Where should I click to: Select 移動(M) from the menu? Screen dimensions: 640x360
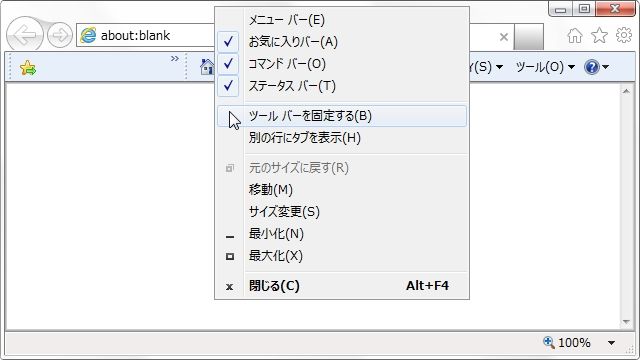point(342,190)
